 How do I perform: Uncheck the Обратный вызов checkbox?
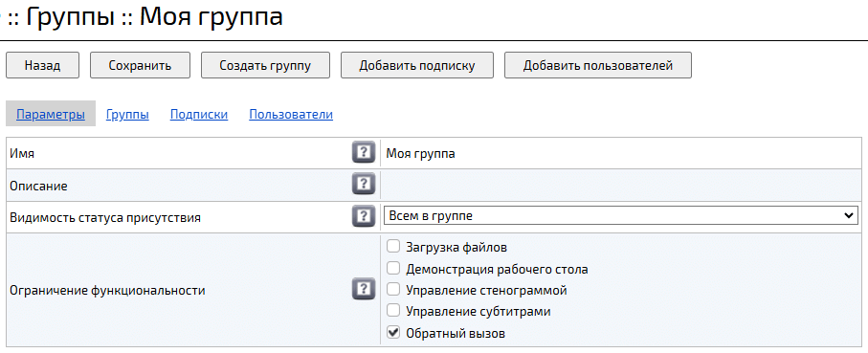pyautogui.click(x=393, y=333)
